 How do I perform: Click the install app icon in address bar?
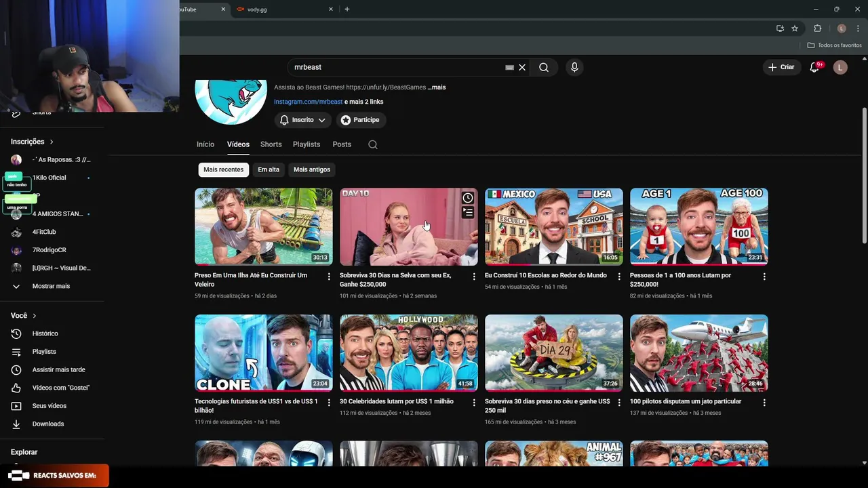(x=780, y=28)
